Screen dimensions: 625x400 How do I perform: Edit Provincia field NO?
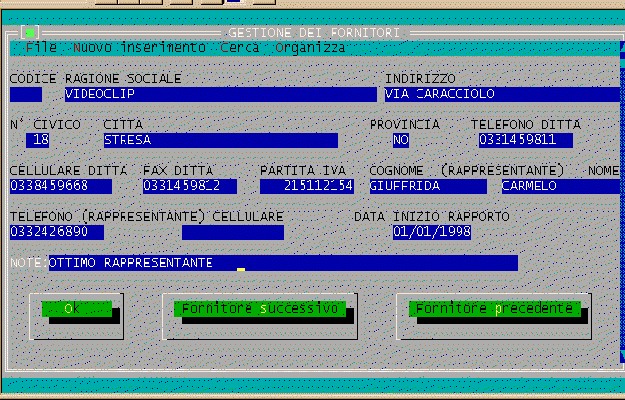pos(401,141)
